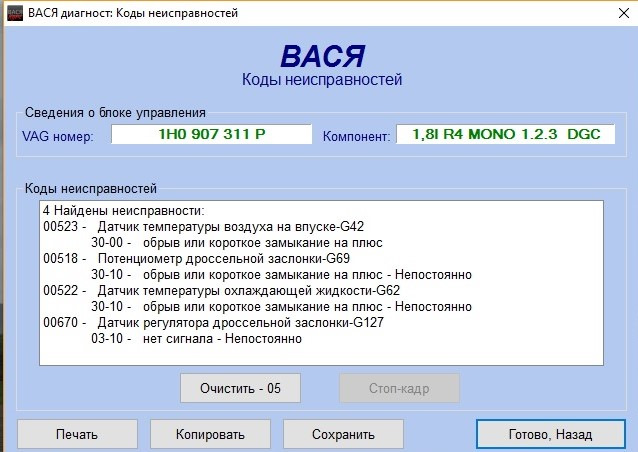Click the Очистить - 05 button

[240, 388]
